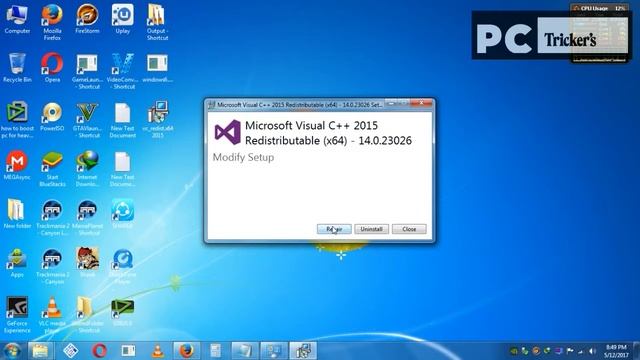This screenshot has width=640, height=360.
Task: Select the GeForce Experience desktop icon
Action: coord(17,315)
